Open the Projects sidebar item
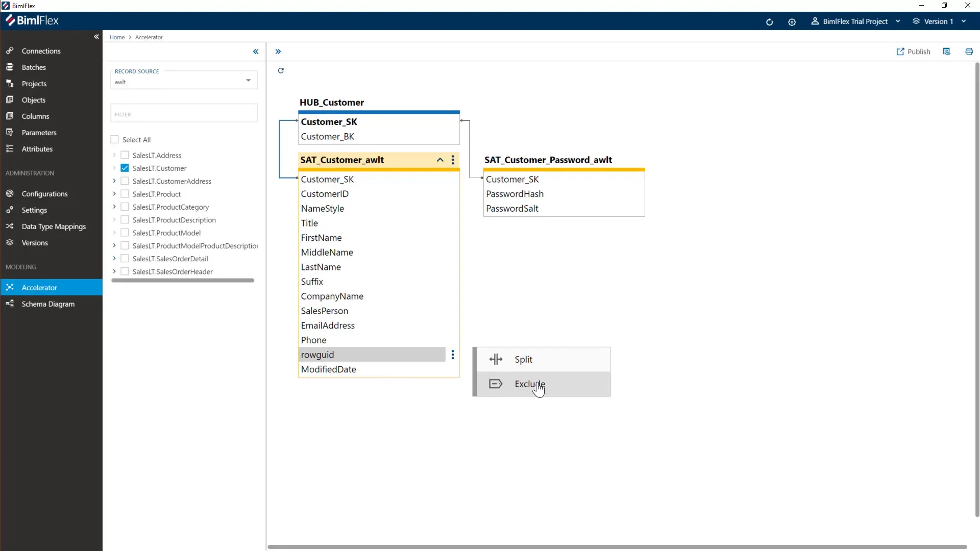This screenshot has width=980, height=551. [51, 84]
